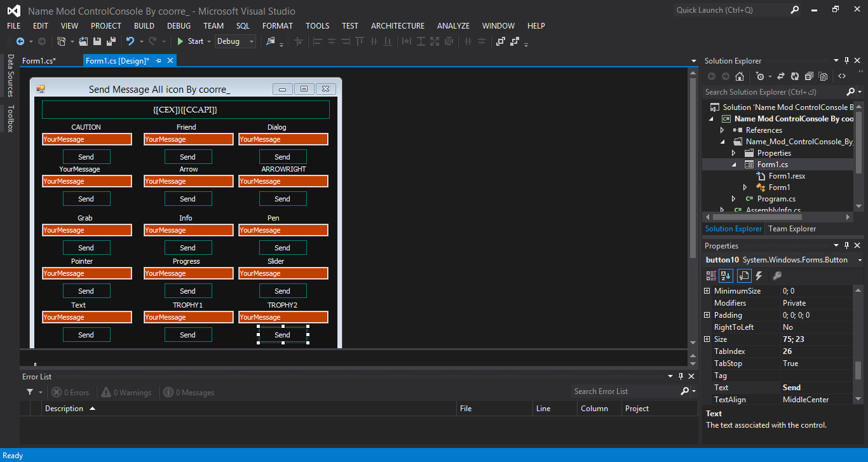This screenshot has height=462, width=868.
Task: Collapse All items in Solution Explorer
Action: pos(809,76)
